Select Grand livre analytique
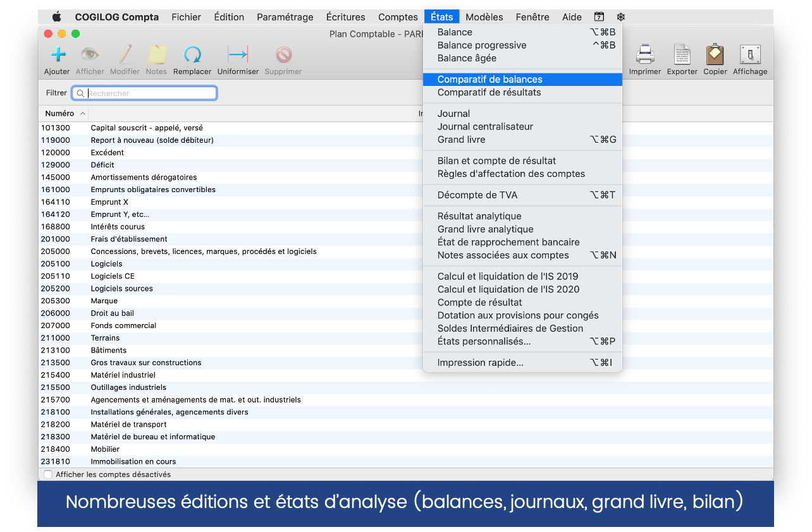 pyautogui.click(x=522, y=229)
